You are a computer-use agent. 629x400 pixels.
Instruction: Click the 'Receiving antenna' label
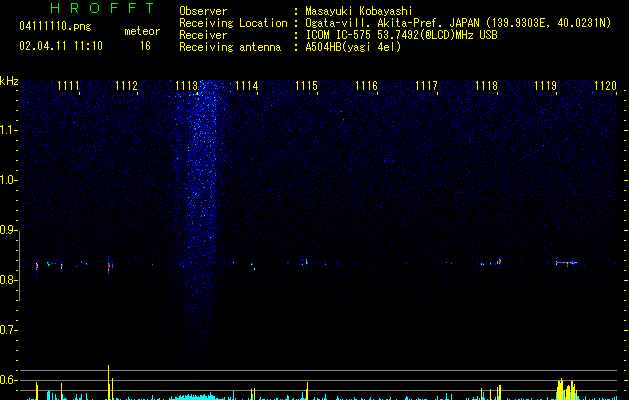coord(230,47)
